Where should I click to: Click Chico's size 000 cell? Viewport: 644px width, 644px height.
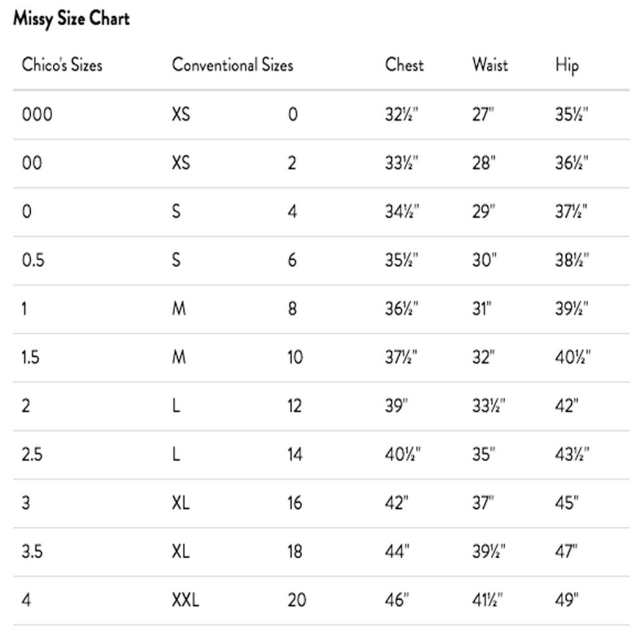click(37, 115)
